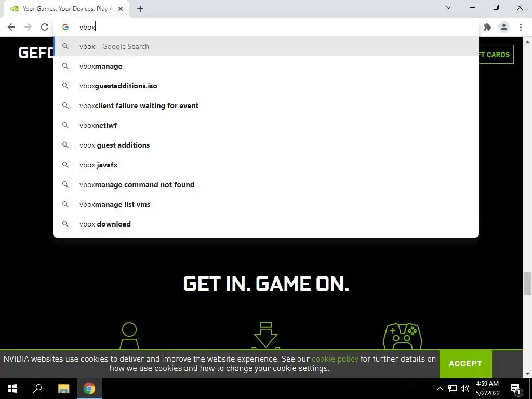532x399 pixels.
Task: Open the volume tray icon
Action: click(x=465, y=389)
